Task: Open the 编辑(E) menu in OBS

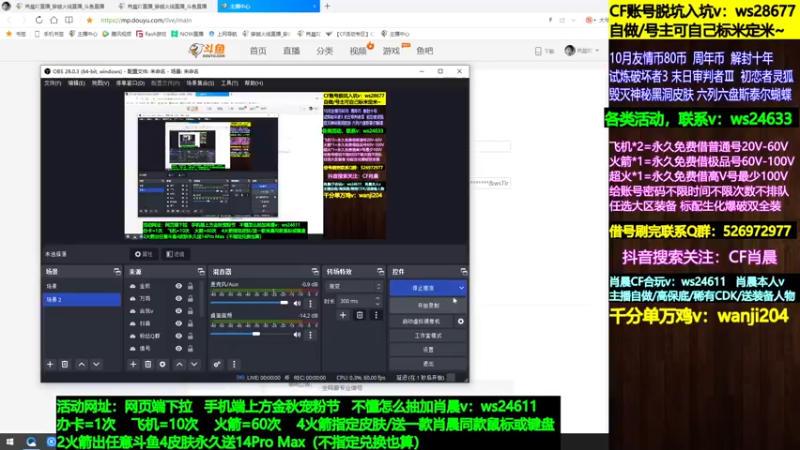Action: pyautogui.click(x=77, y=83)
